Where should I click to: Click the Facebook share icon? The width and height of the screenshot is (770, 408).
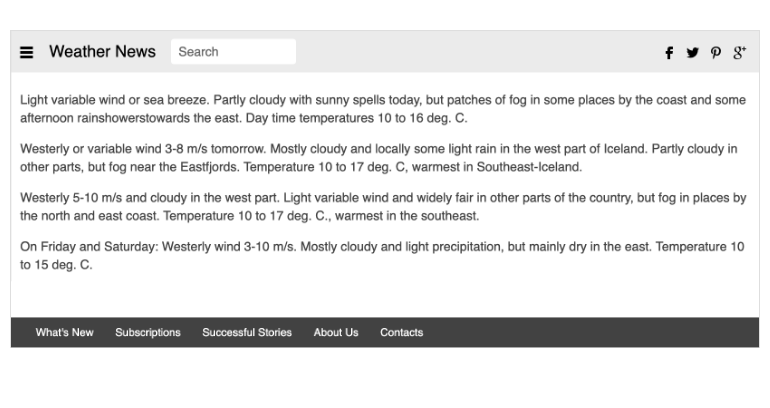point(669,53)
